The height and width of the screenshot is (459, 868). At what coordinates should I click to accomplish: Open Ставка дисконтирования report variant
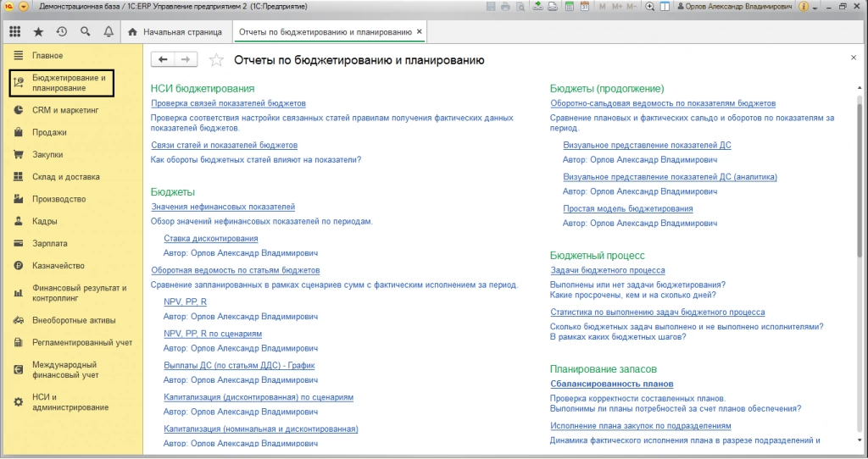click(x=211, y=238)
